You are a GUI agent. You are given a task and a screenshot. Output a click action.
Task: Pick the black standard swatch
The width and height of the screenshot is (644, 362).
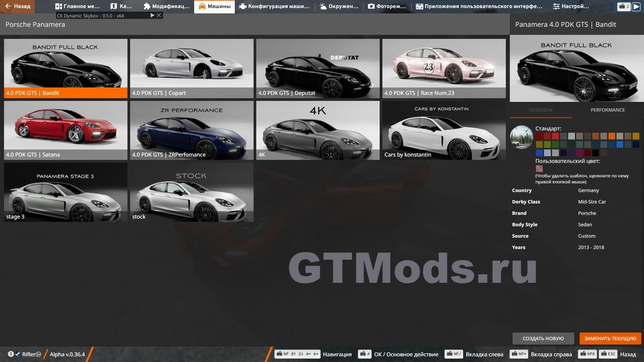[x=596, y=153]
